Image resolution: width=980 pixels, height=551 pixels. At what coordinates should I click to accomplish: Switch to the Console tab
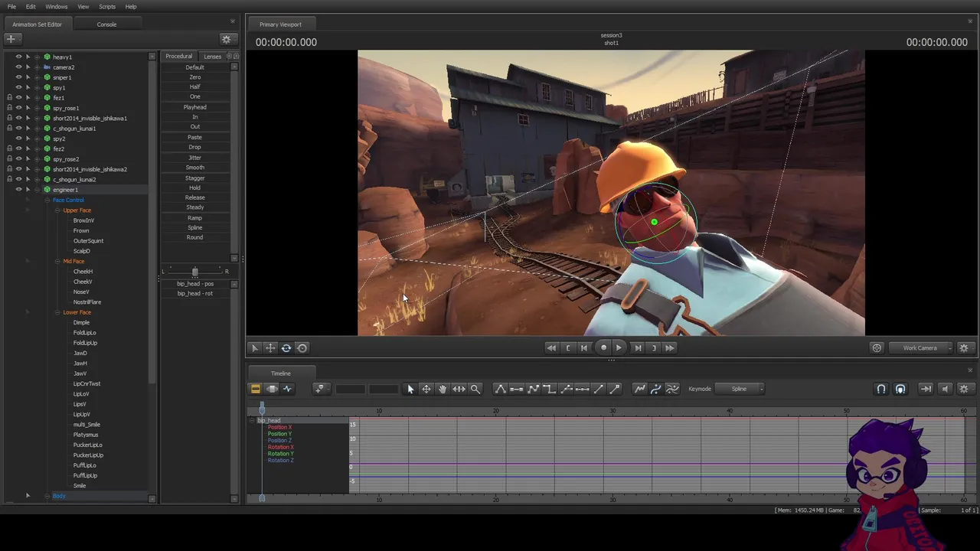pos(106,24)
